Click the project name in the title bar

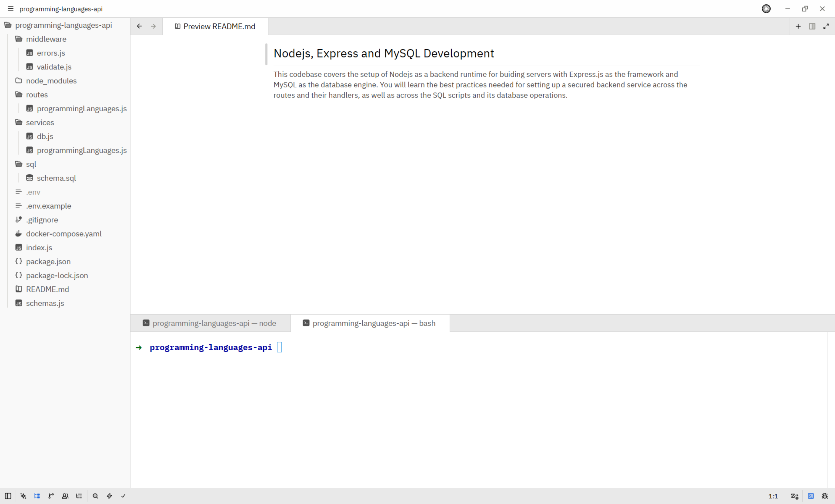(61, 9)
